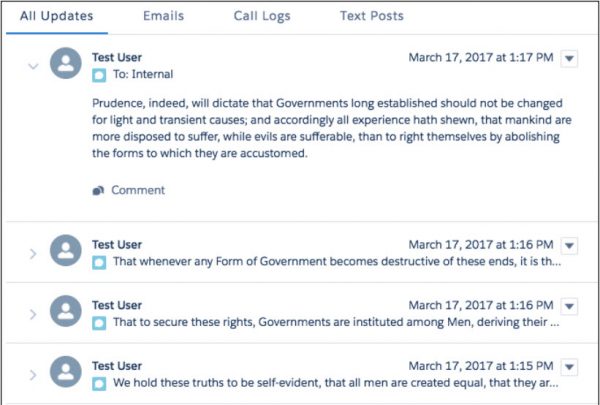The height and width of the screenshot is (405, 600).
Task: Click avatar icon of 1:17 PM post
Action: coord(66,63)
